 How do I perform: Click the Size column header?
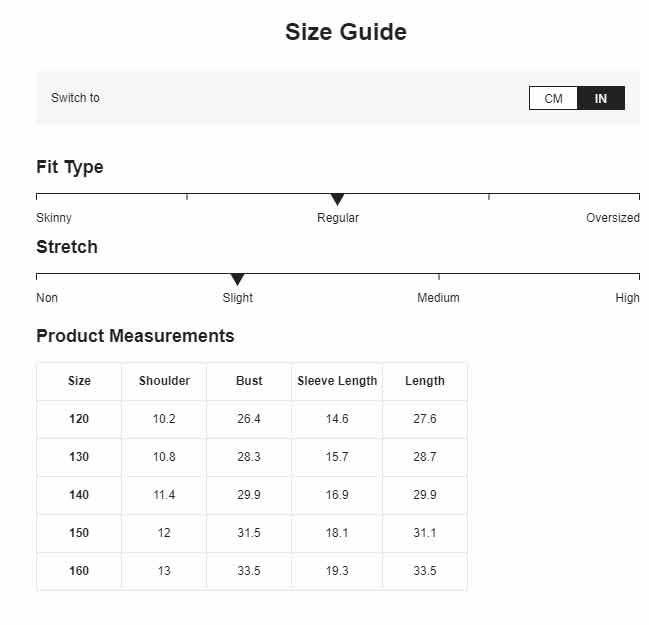(79, 381)
